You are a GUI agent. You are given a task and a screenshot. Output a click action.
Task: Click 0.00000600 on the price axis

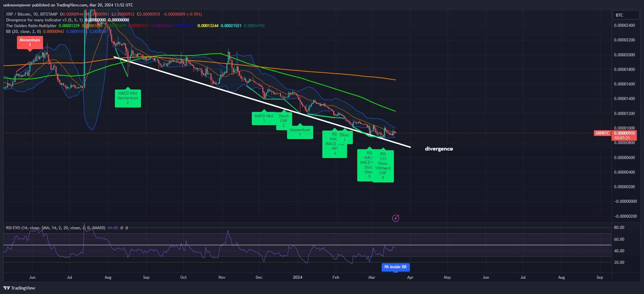pyautogui.click(x=624, y=158)
